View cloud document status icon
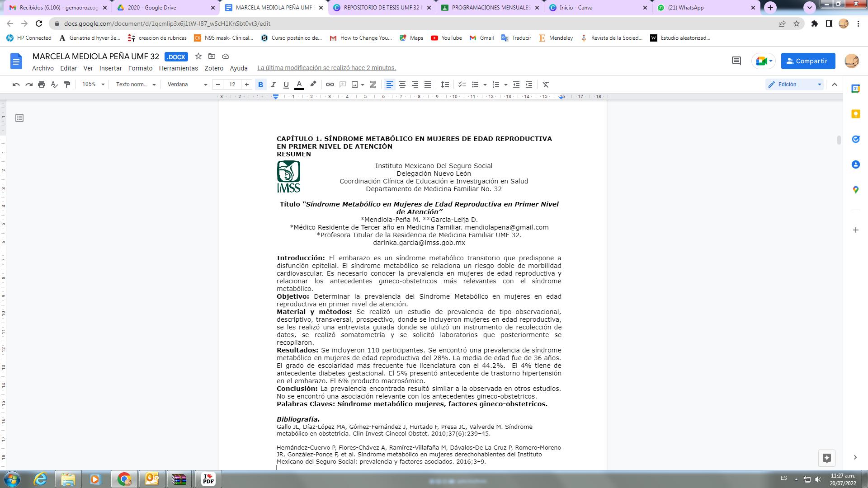 point(226,56)
